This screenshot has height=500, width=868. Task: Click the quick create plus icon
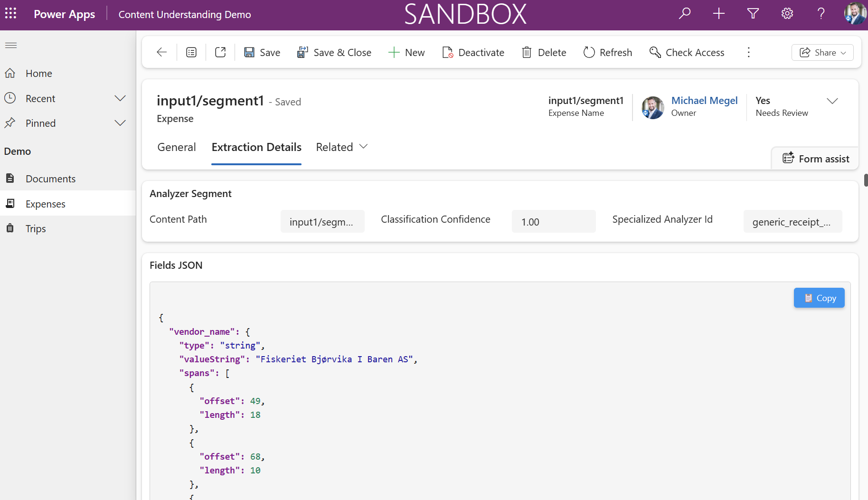pos(719,13)
